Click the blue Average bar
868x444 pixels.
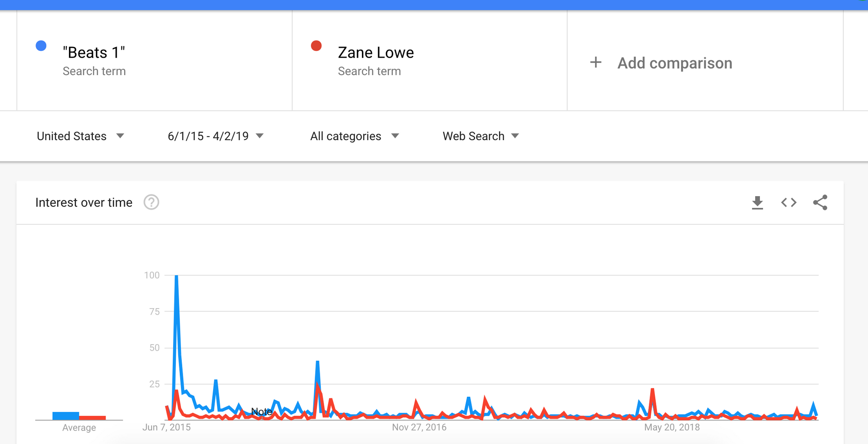point(66,416)
